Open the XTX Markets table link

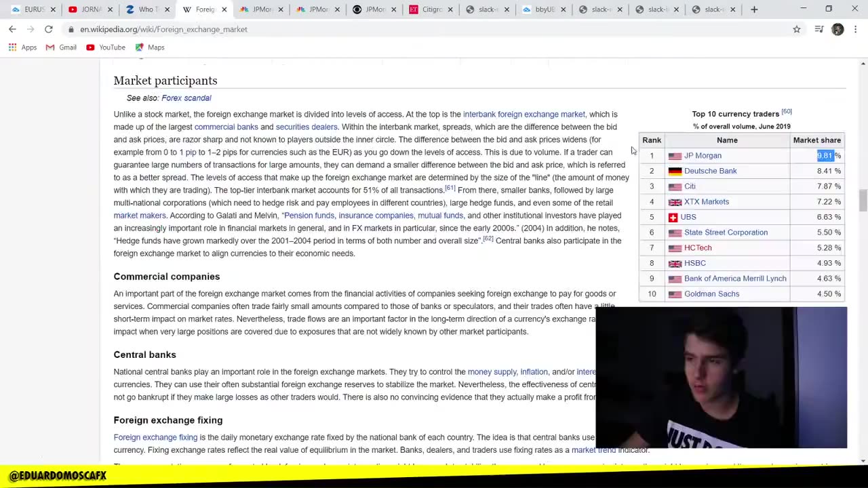coord(707,202)
